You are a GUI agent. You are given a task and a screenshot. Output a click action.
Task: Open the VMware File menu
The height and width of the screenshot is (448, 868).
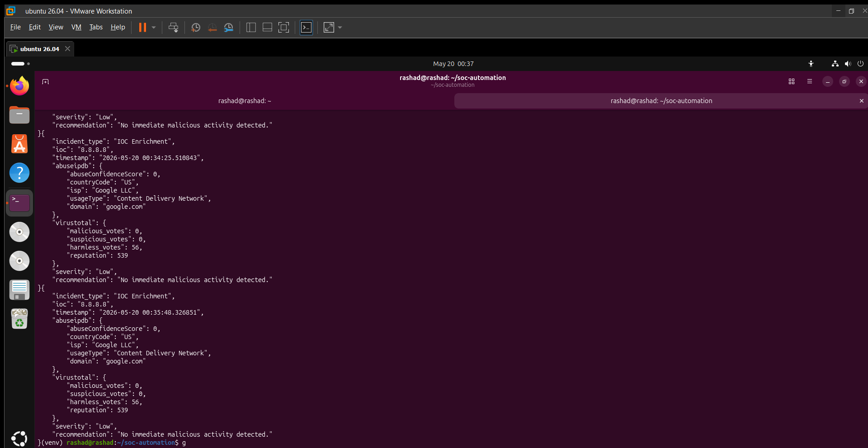(x=15, y=27)
